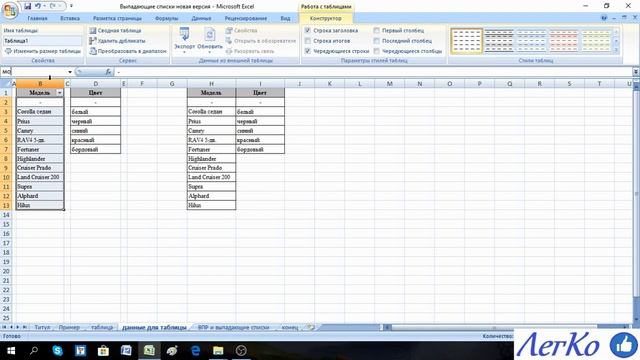640x360 pixels.
Task: Toggle Чередующиеся строки checkbox
Action: coord(308,51)
